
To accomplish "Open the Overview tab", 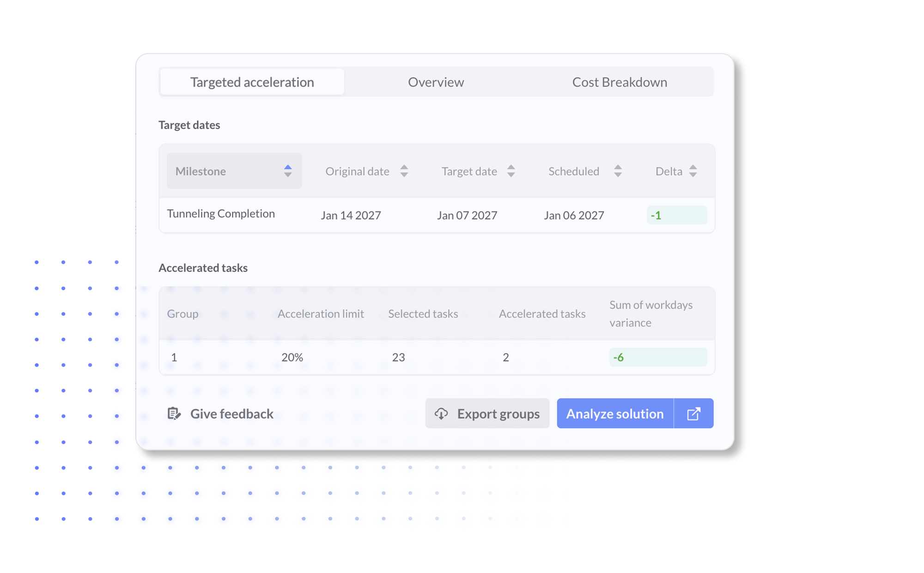I will click(x=436, y=82).
